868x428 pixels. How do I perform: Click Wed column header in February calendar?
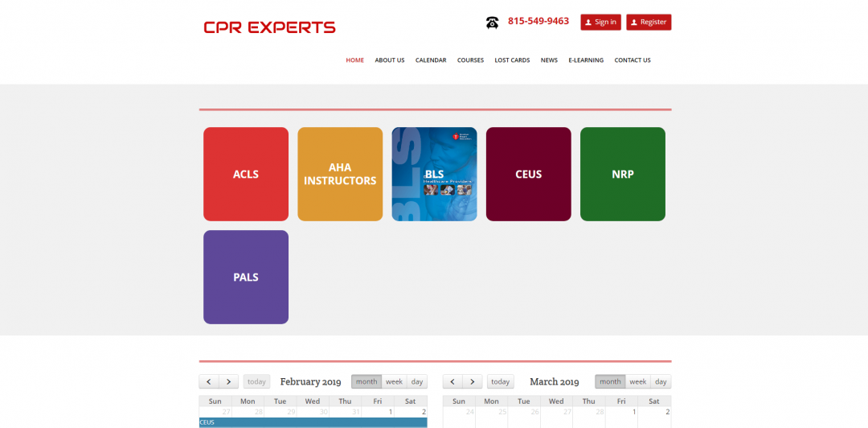tap(313, 401)
